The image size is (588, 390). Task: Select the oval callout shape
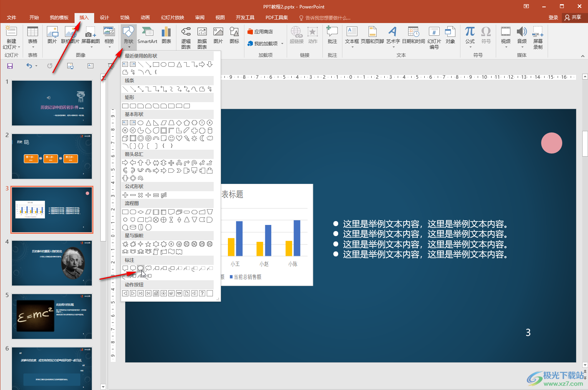tap(141, 268)
